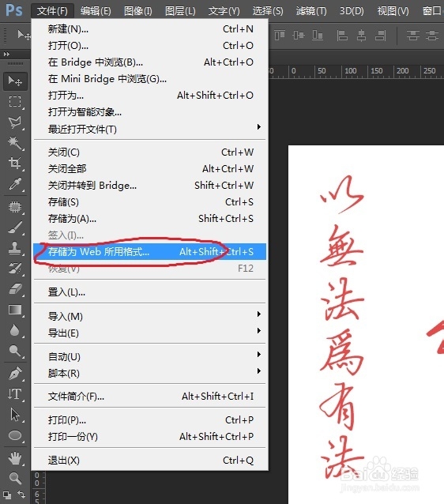Choose 打印(P)... menu entry

click(x=150, y=420)
